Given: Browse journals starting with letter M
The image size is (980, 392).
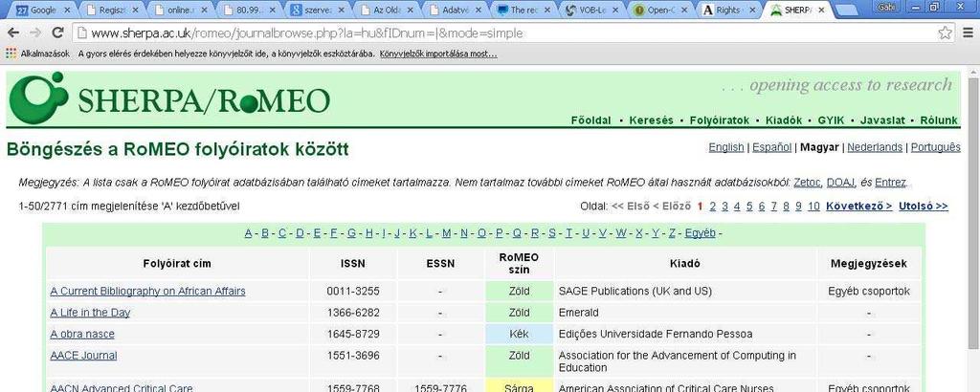Looking at the screenshot, I should [446, 233].
